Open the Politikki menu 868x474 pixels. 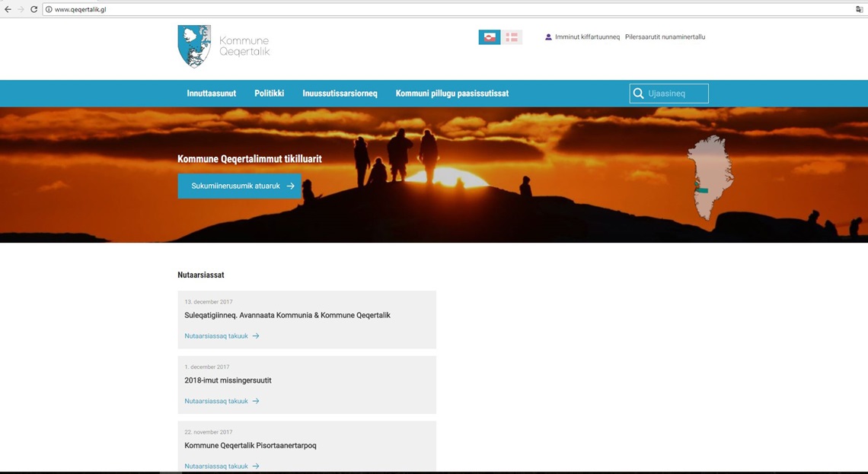click(269, 94)
